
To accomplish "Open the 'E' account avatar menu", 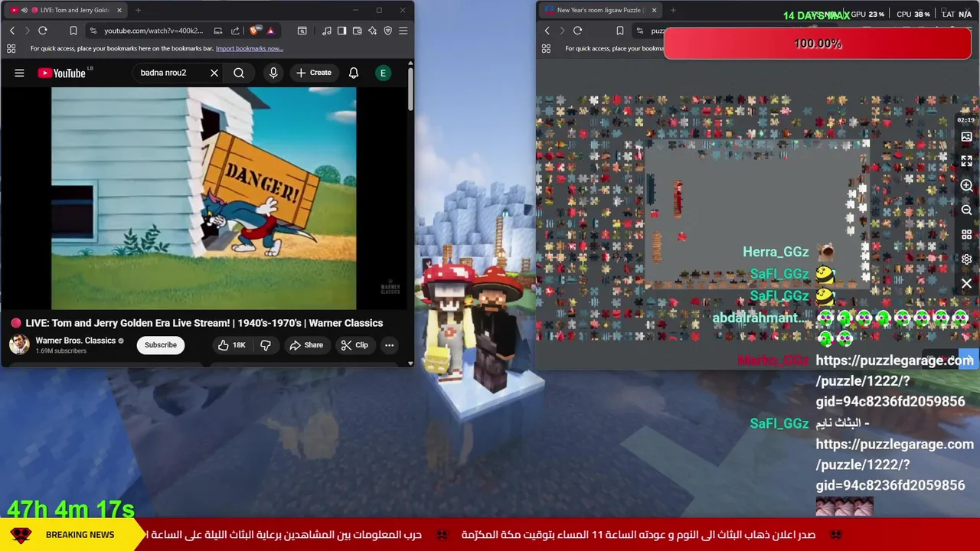I will point(383,73).
